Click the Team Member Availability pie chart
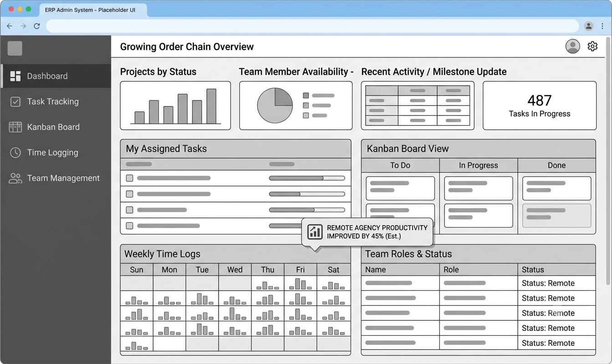The width and height of the screenshot is (612, 364). tap(275, 106)
